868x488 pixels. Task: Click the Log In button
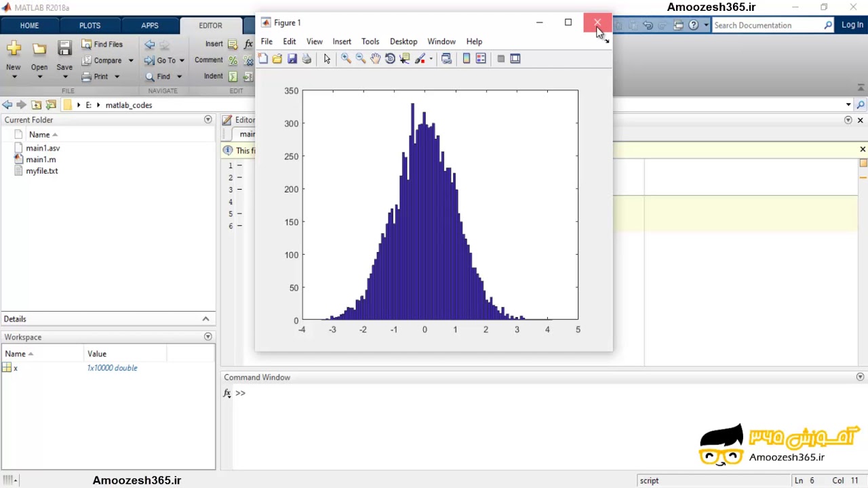click(x=852, y=25)
